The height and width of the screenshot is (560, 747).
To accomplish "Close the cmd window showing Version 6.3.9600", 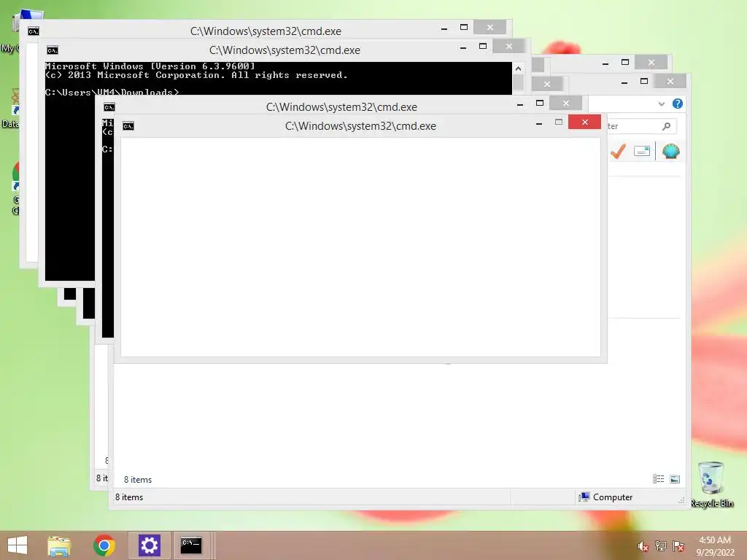I will 508,47.
